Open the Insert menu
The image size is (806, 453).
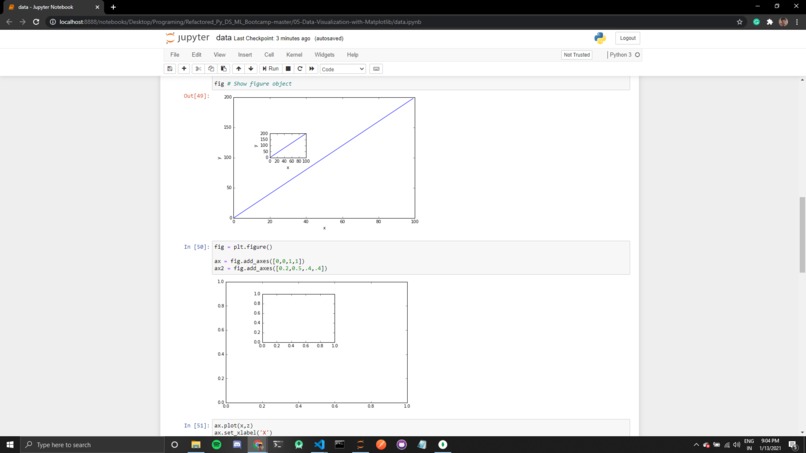coord(245,55)
